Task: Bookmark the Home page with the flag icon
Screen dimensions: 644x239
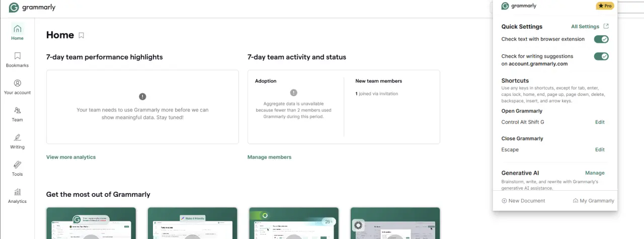Action: [81, 35]
